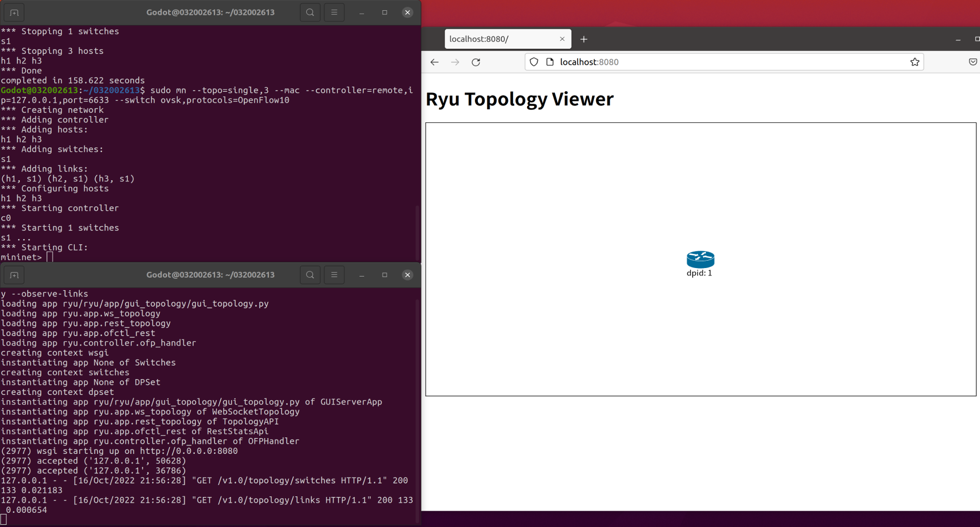Image resolution: width=980 pixels, height=527 pixels.
Task: Minimize the browser window
Action: pos(958,40)
